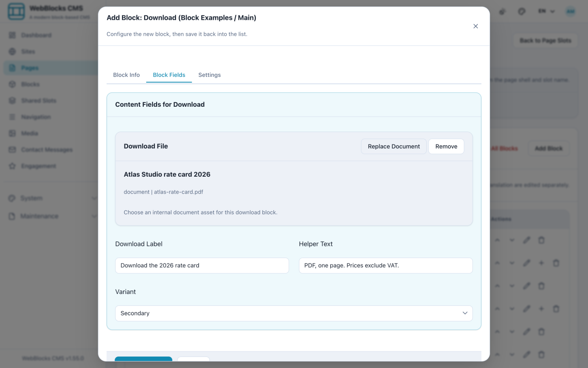Click the WebBlocks CMS version text in sidebar footer
The height and width of the screenshot is (368, 588).
pyautogui.click(x=53, y=358)
